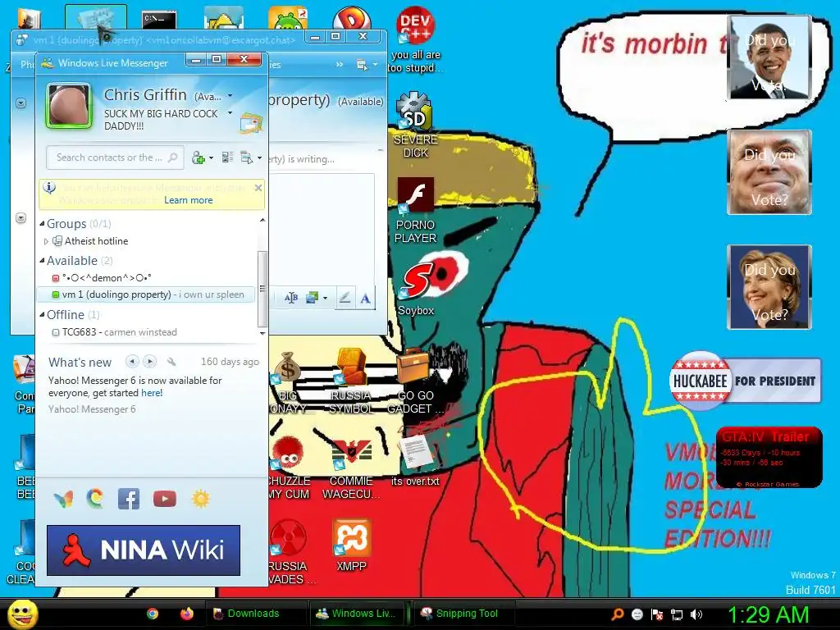Click the Chrome icon in the taskbar
Screen dimensions: 840x630
point(153,614)
